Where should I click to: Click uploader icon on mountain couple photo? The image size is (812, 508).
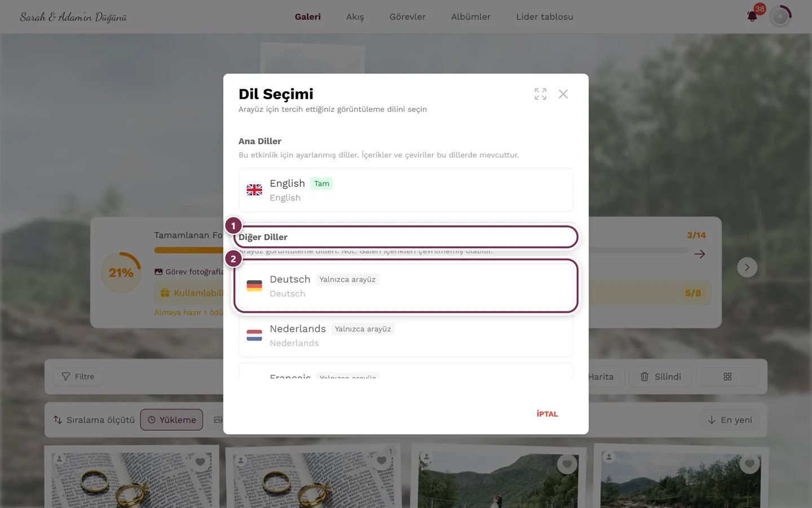[427, 457]
